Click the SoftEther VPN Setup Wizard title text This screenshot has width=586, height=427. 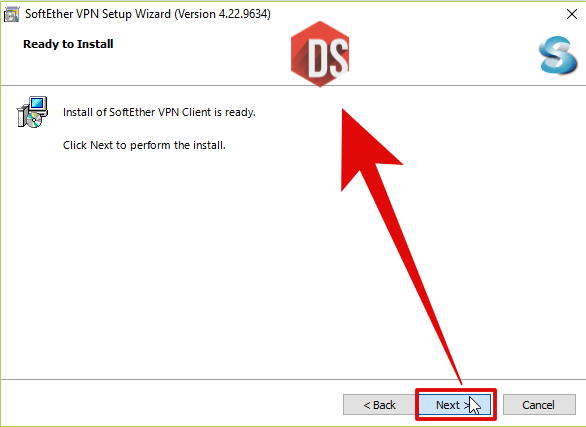point(98,14)
